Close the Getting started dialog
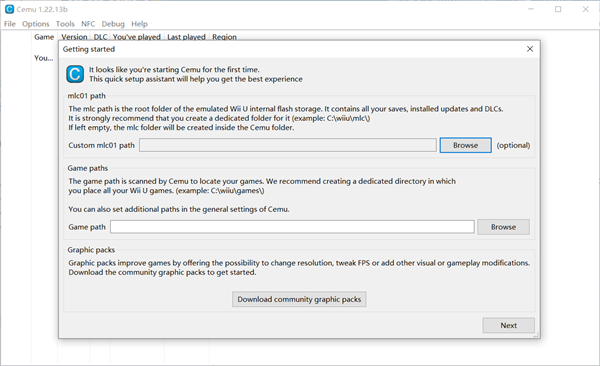The width and height of the screenshot is (600, 366). [530, 49]
